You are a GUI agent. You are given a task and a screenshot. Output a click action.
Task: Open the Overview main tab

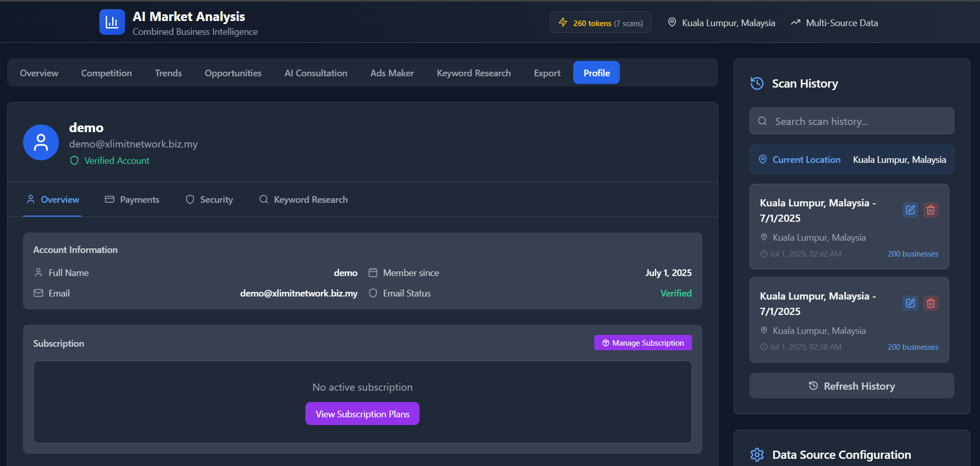pos(39,73)
